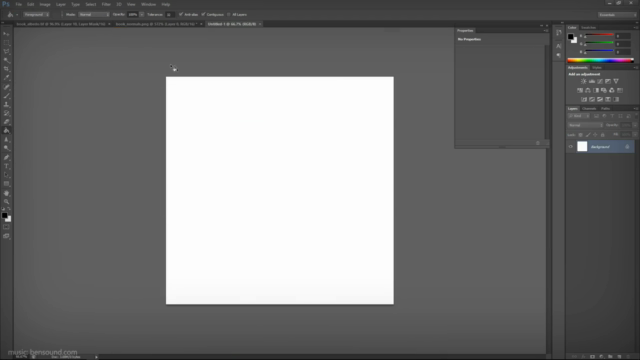Select the Quick Selection tool
This screenshot has height=360, width=640.
[x=7, y=60]
